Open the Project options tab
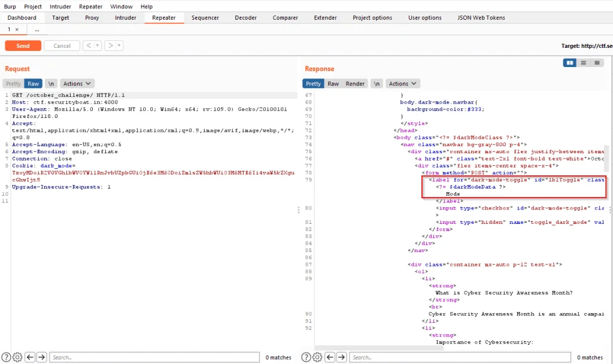The image size is (613, 364). (372, 17)
